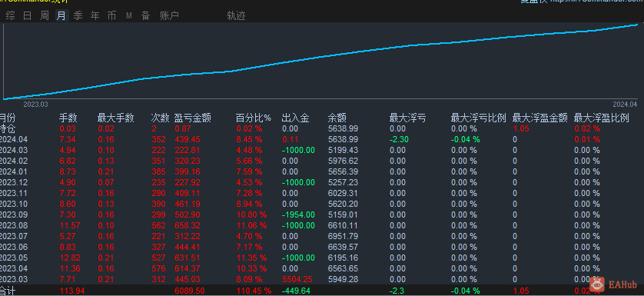Image resolution: width=644 pixels, height=296 pixels.
Task: Click trade count 562
Action: [x=158, y=225]
